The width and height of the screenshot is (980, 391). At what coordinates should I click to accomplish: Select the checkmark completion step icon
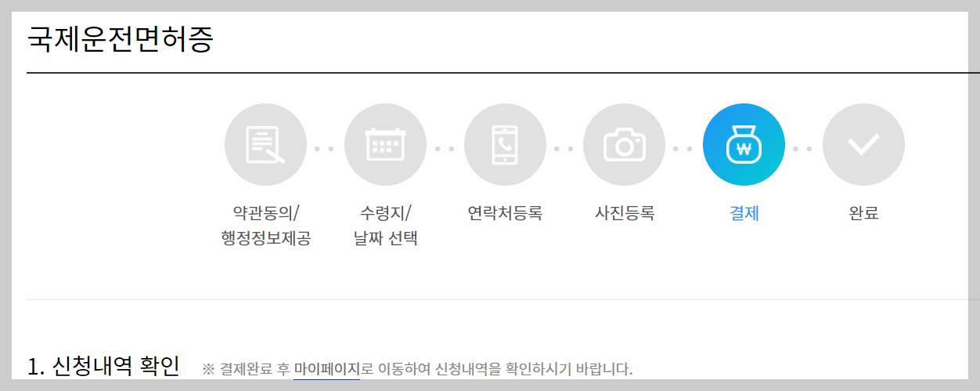click(863, 145)
